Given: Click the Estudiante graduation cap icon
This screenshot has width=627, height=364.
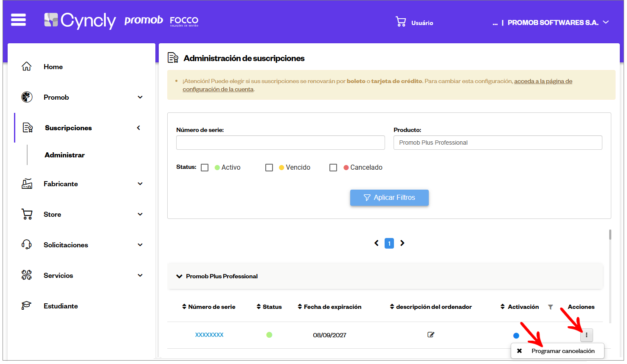Looking at the screenshot, I should coord(27,306).
